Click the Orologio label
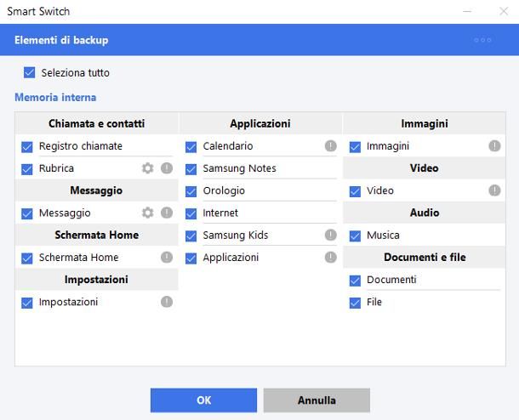 tap(224, 190)
